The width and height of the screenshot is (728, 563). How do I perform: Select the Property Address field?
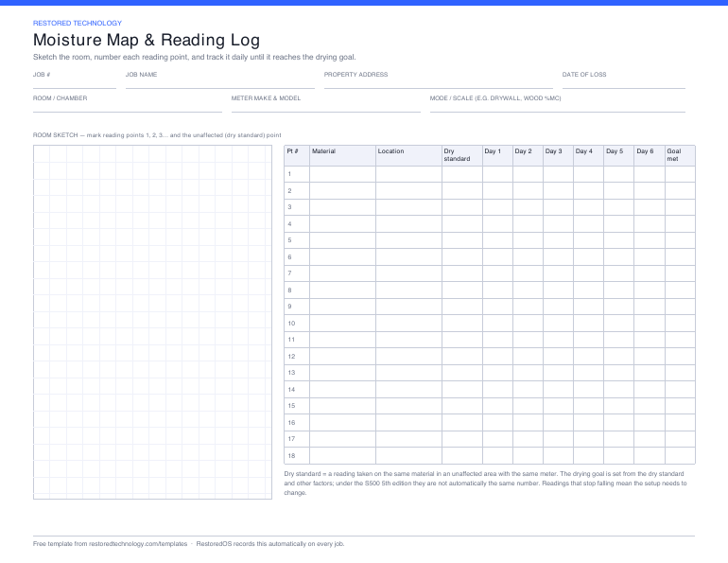click(x=439, y=83)
